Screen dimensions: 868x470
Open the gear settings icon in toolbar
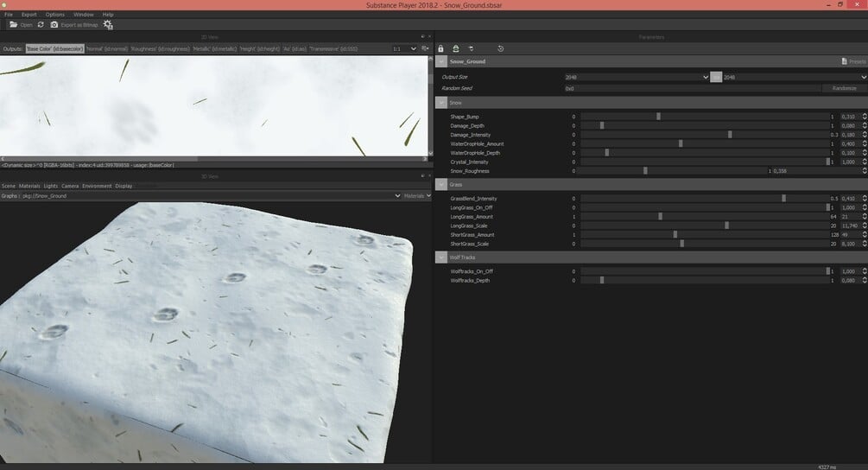(108, 25)
